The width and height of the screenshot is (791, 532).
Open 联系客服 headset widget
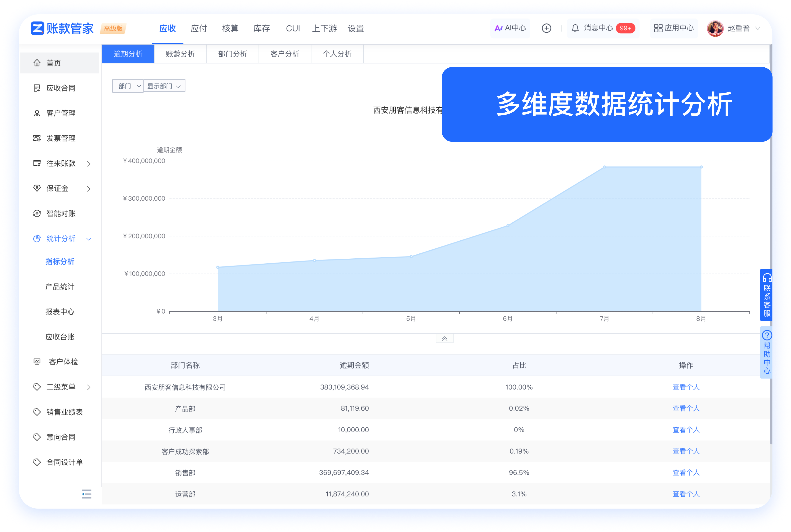(x=767, y=294)
